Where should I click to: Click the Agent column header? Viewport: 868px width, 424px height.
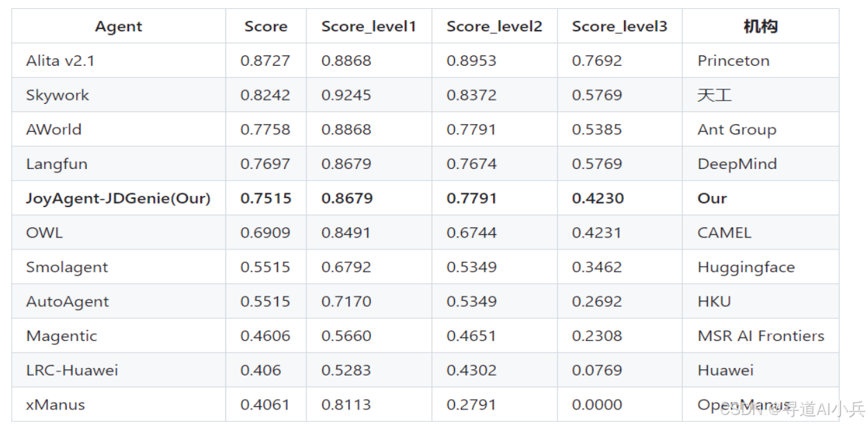(119, 26)
